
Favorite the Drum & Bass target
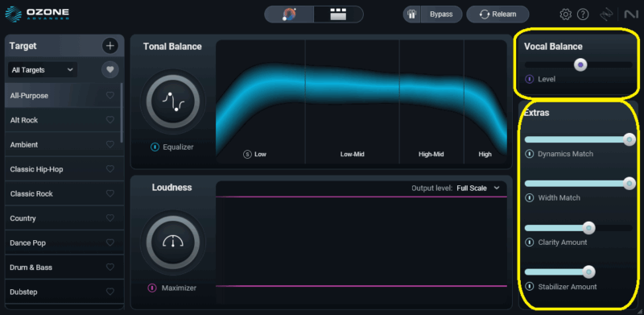(110, 267)
